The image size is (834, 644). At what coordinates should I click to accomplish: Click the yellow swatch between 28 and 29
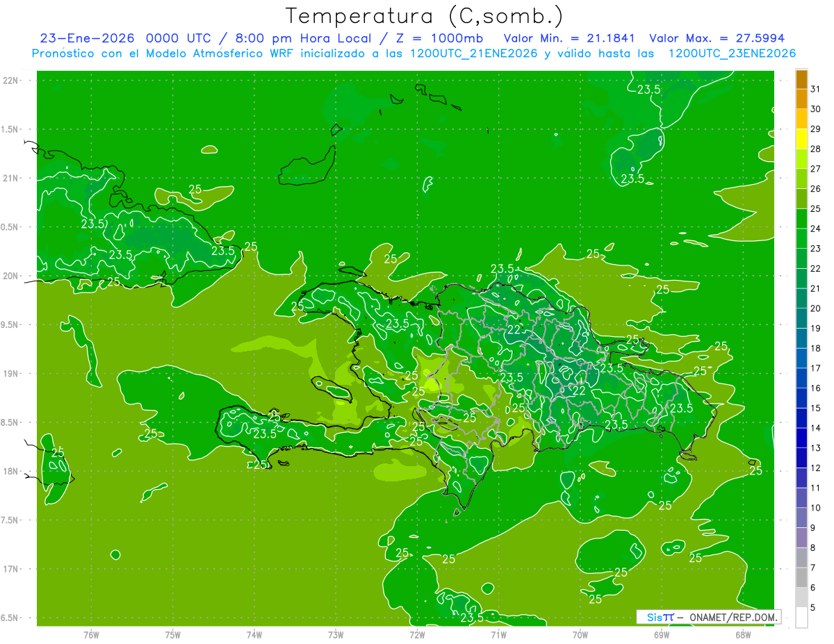point(801,139)
